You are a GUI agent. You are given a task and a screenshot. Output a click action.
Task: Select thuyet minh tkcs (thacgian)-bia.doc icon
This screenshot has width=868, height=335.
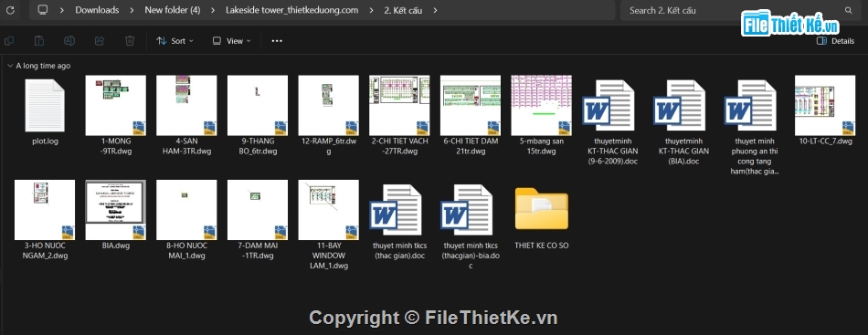tap(466, 210)
